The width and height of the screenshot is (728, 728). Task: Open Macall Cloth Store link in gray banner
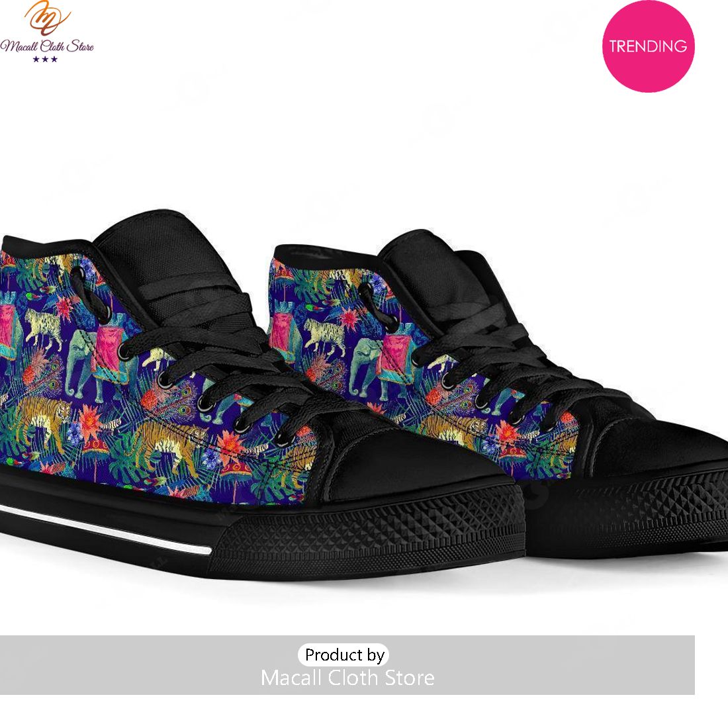pyautogui.click(x=347, y=678)
